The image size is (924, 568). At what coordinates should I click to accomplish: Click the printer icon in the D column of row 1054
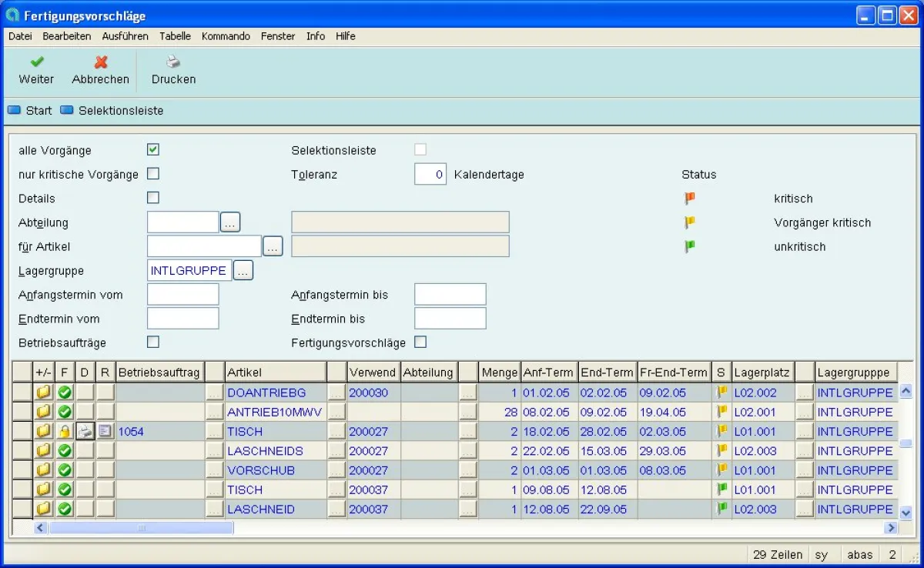point(85,432)
